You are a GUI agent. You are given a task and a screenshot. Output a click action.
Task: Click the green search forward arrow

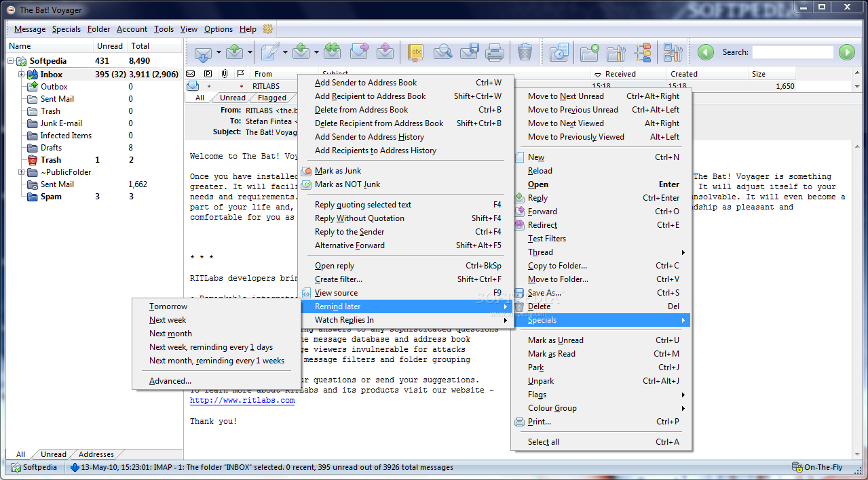pyautogui.click(x=846, y=52)
